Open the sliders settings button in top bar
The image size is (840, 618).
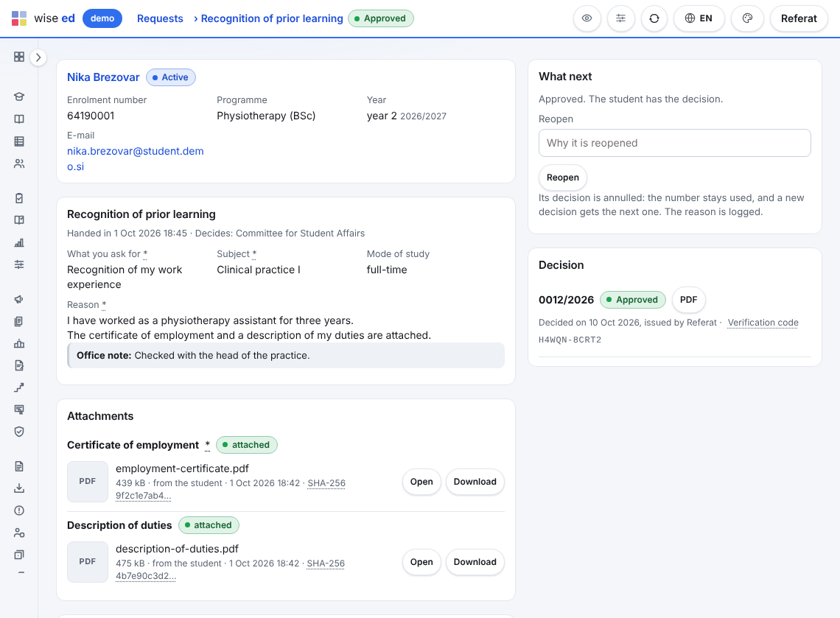click(x=621, y=18)
